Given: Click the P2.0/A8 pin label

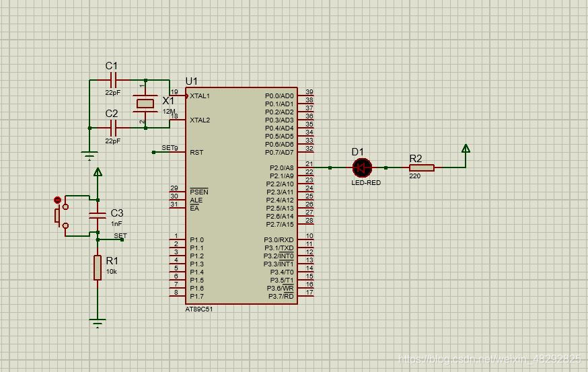Looking at the screenshot, I should click(x=282, y=168).
